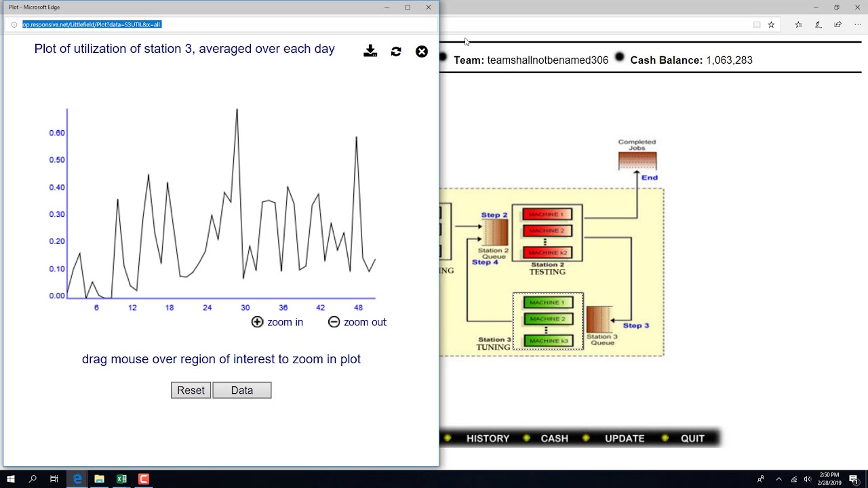Open the CASH menu item
868x488 pixels.
click(554, 439)
